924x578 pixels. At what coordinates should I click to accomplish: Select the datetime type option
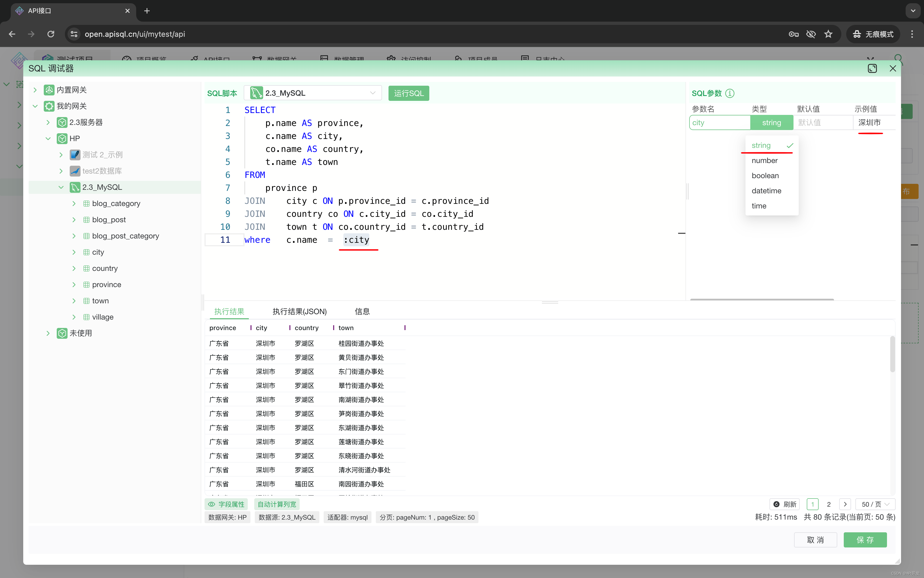pyautogui.click(x=766, y=191)
